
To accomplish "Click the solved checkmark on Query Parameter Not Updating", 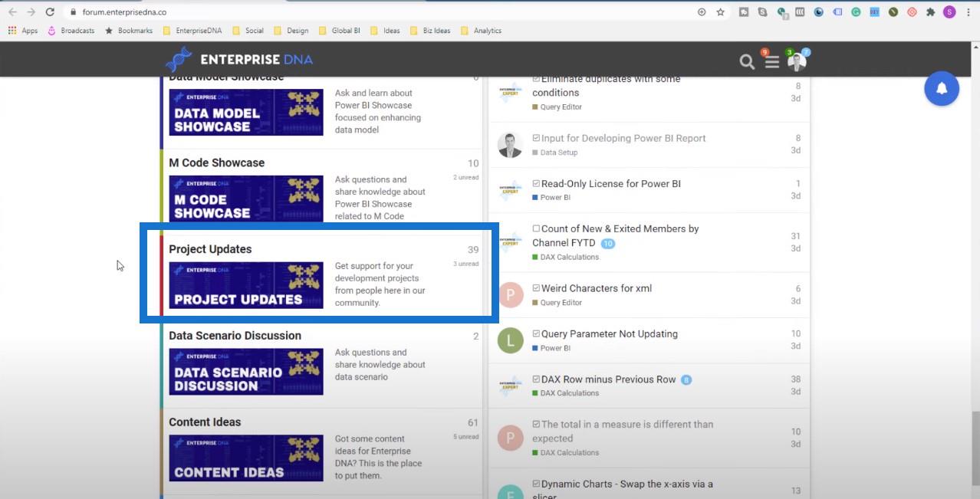I will click(x=536, y=334).
